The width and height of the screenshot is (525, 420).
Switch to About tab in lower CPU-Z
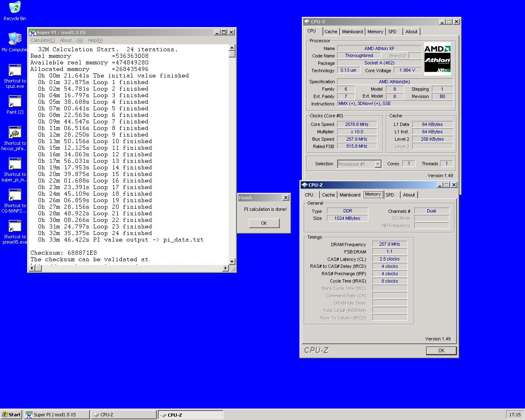coord(409,195)
